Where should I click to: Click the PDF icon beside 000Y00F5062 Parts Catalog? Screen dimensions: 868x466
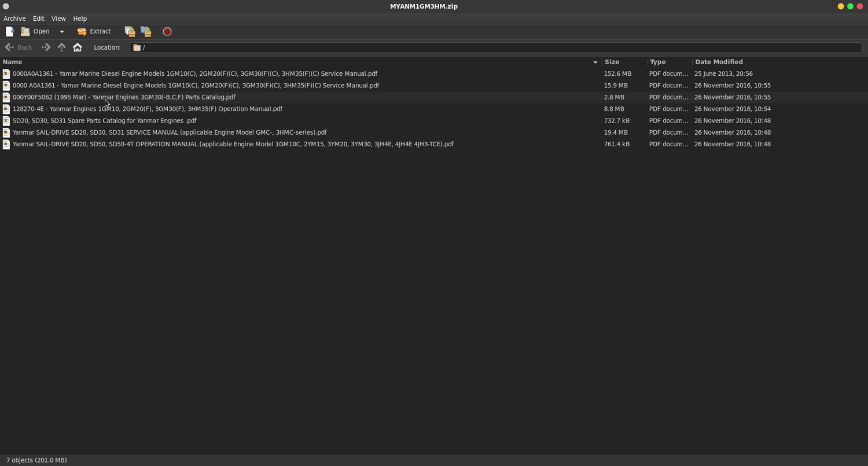coord(6,97)
